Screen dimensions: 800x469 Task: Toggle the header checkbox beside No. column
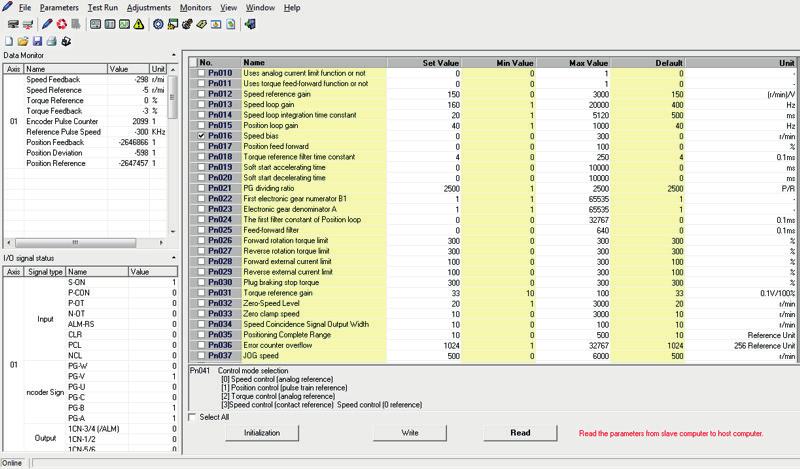(x=193, y=62)
